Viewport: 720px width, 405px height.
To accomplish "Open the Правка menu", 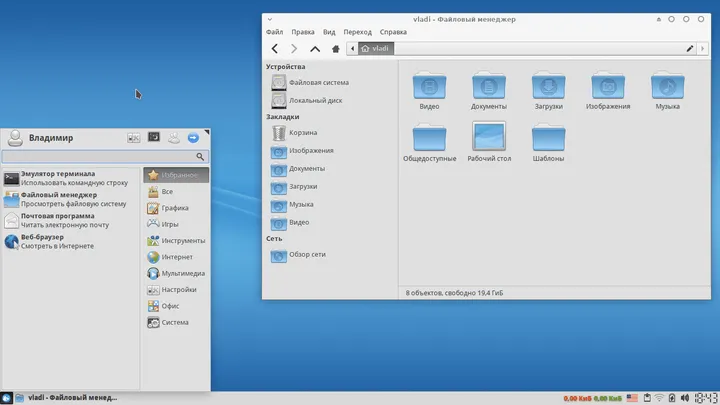I will [302, 32].
